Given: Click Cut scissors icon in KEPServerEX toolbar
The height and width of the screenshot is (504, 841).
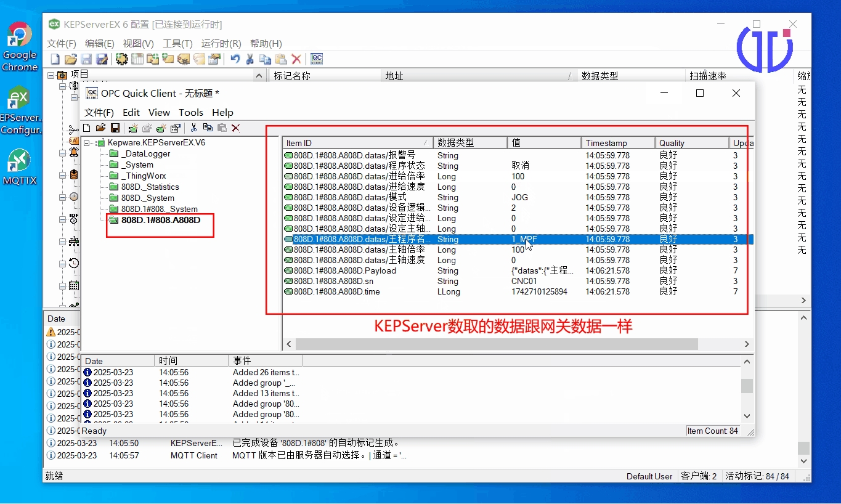Looking at the screenshot, I should (250, 59).
